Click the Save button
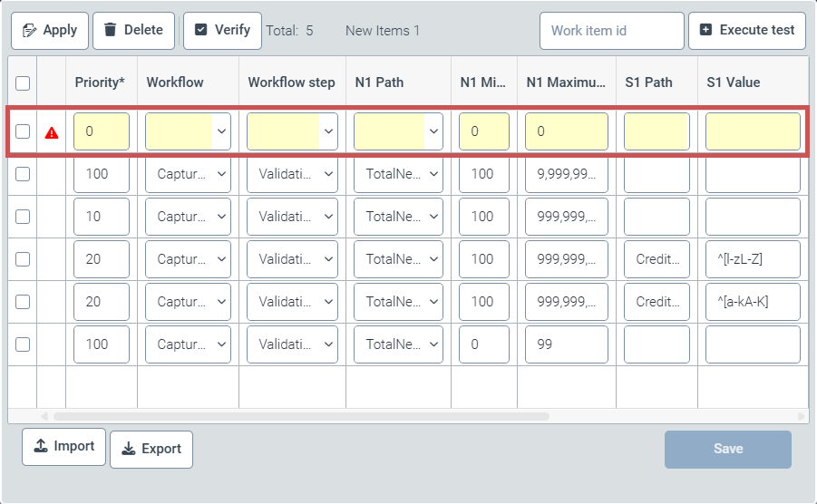This screenshot has width=817, height=504. tap(727, 449)
